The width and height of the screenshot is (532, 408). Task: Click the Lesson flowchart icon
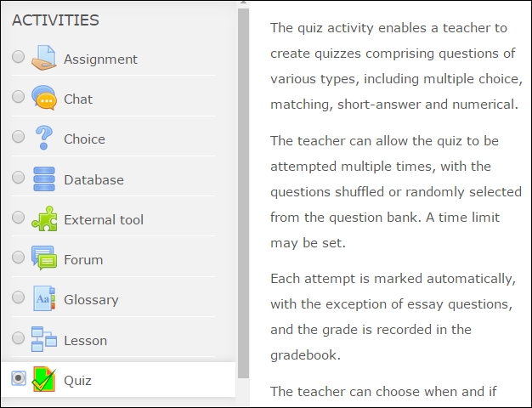click(44, 339)
